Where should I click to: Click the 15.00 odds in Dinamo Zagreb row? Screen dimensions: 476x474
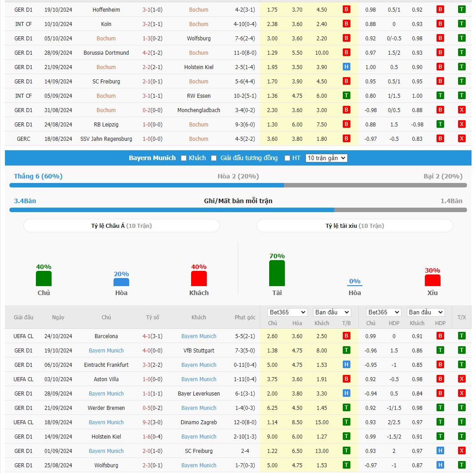(322, 422)
